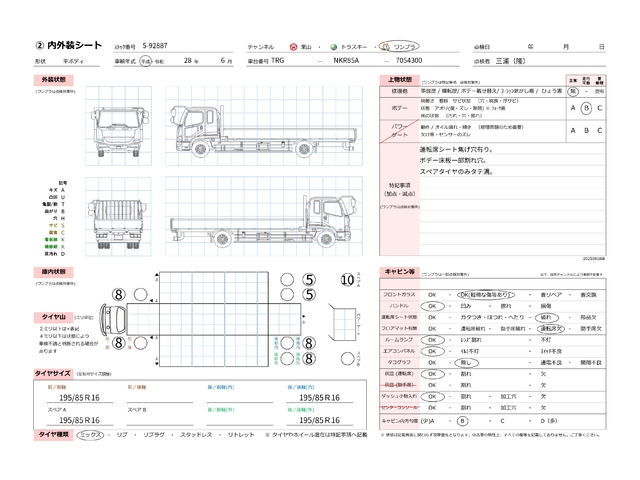The height and width of the screenshot is (480, 640).
Task: Select トラスキー channel option
Action: (x=335, y=47)
